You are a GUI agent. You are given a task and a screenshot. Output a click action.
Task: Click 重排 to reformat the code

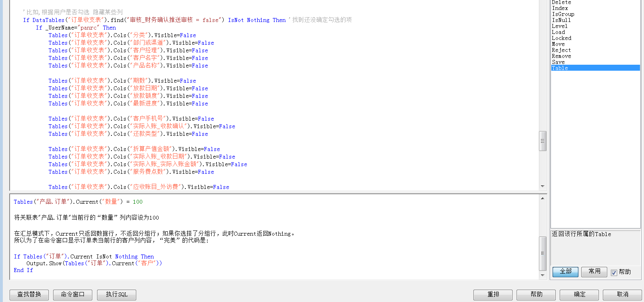[x=493, y=294]
